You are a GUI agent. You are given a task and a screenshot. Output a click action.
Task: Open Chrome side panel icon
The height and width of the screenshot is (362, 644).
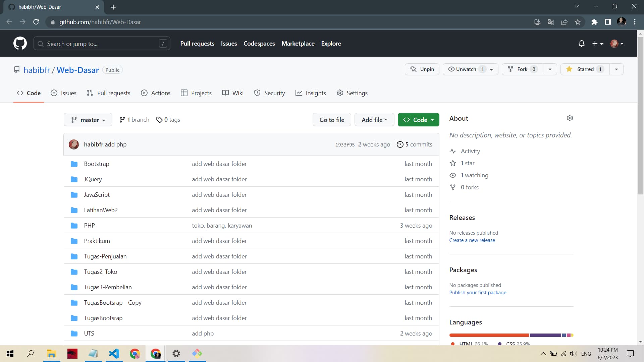[608, 22]
